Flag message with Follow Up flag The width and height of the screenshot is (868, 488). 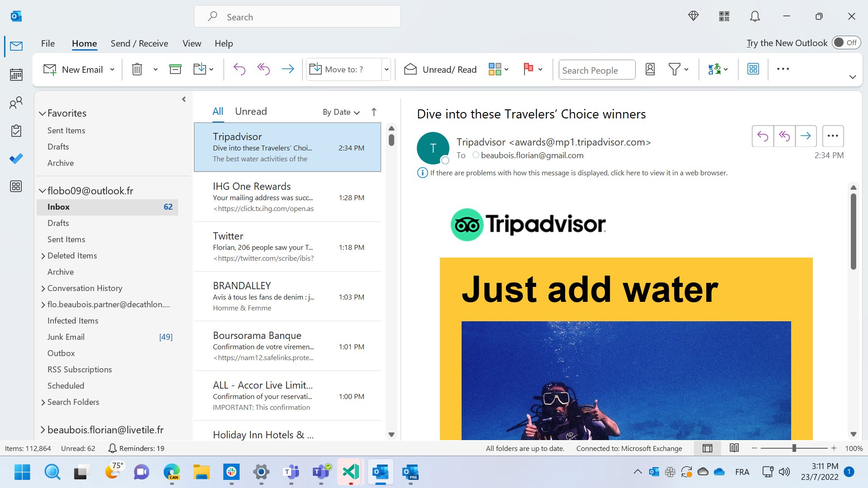pos(528,69)
